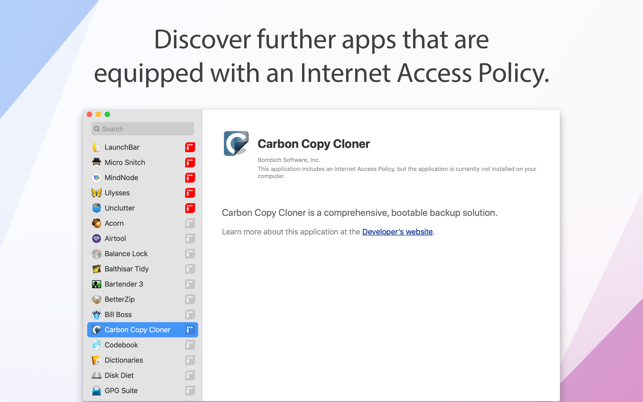
Task: Click the policy badge on the selected Carbon Copy Cloner row
Action: [190, 330]
